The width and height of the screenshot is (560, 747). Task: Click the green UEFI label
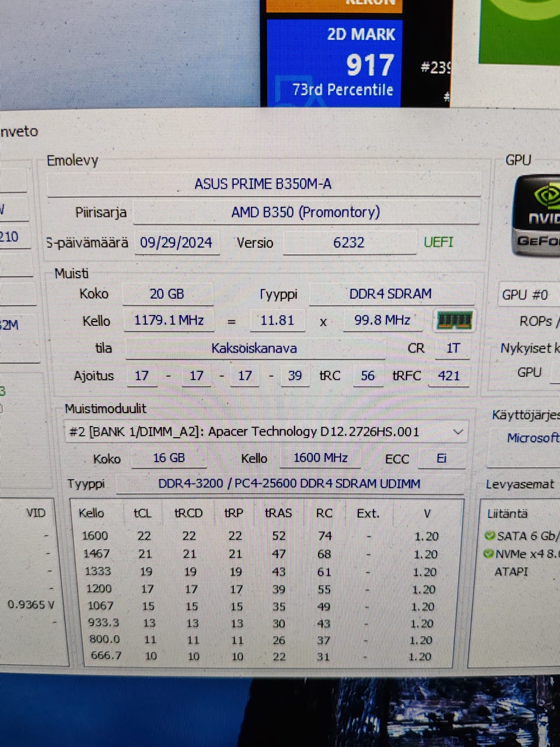[x=439, y=242]
